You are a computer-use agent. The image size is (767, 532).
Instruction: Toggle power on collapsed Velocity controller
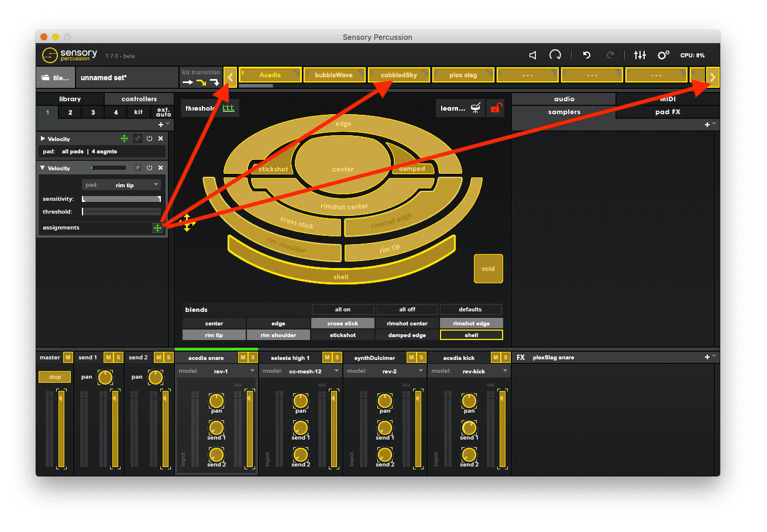tap(149, 139)
